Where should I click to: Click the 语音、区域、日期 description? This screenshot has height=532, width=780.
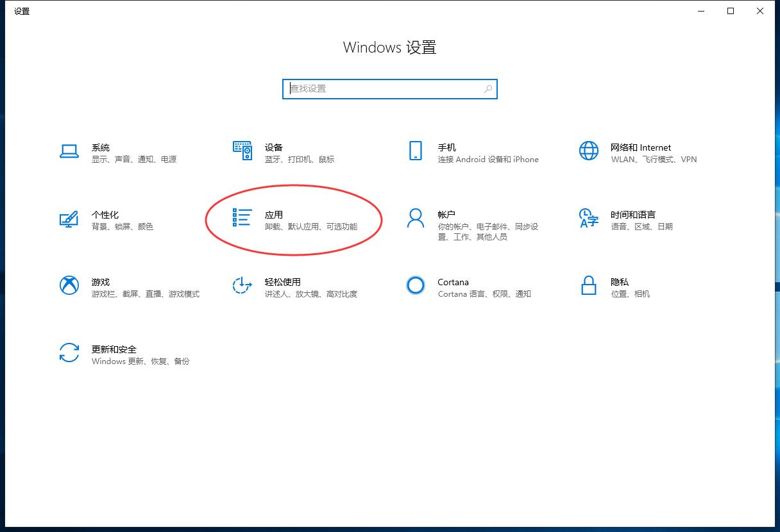point(642,227)
